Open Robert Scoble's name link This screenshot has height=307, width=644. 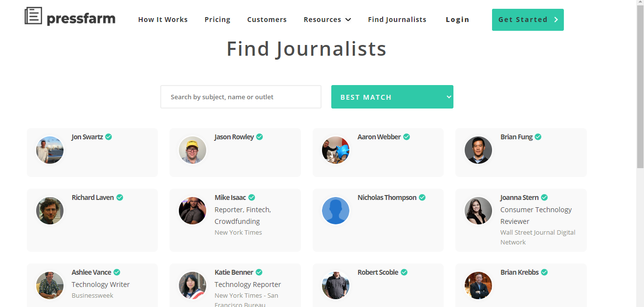coord(378,272)
